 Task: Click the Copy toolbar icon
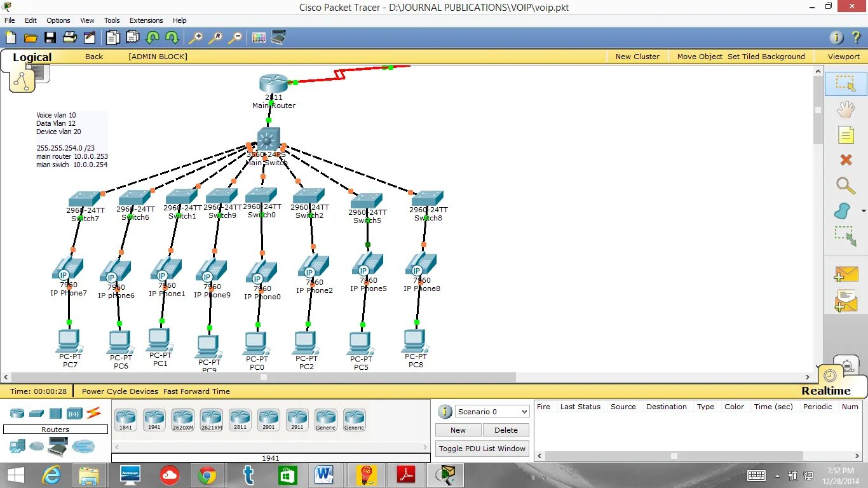[112, 37]
